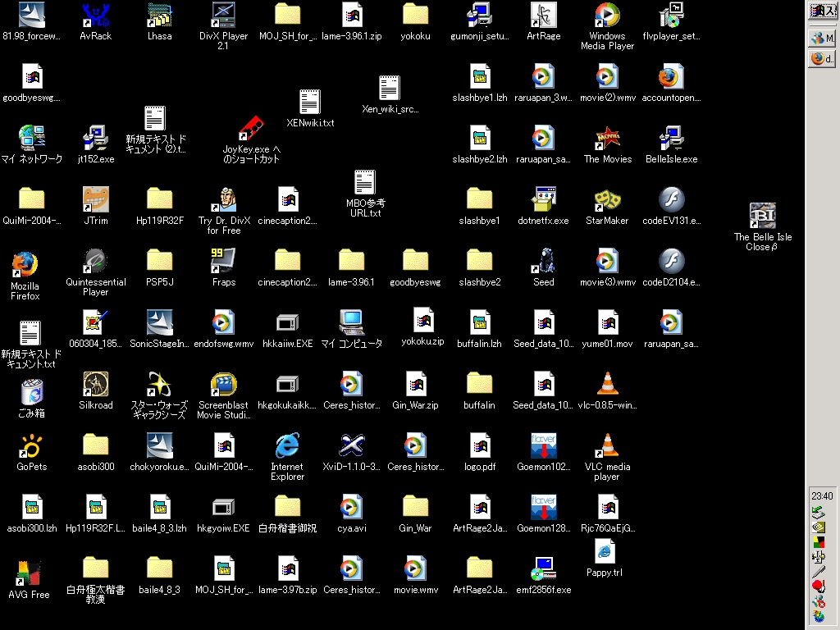Select the BelleIsle.exe installer icon
The image size is (840, 630).
(671, 144)
